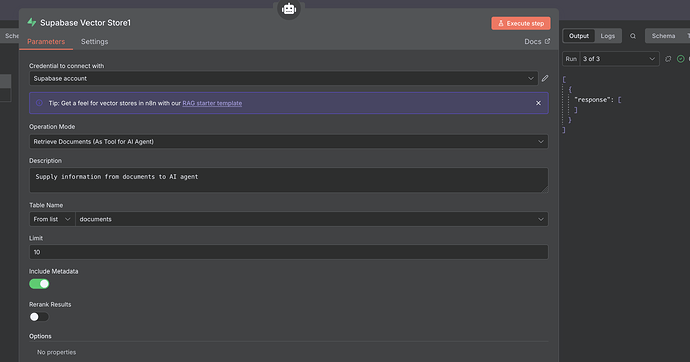Click the Execute step button
Image resolution: width=690 pixels, height=362 pixels.
(521, 23)
